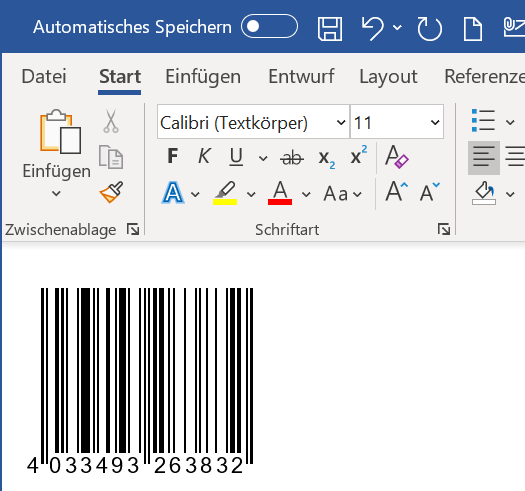This screenshot has height=491, width=525.
Task: Open the Undo history dropdown arrow
Action: [397, 27]
